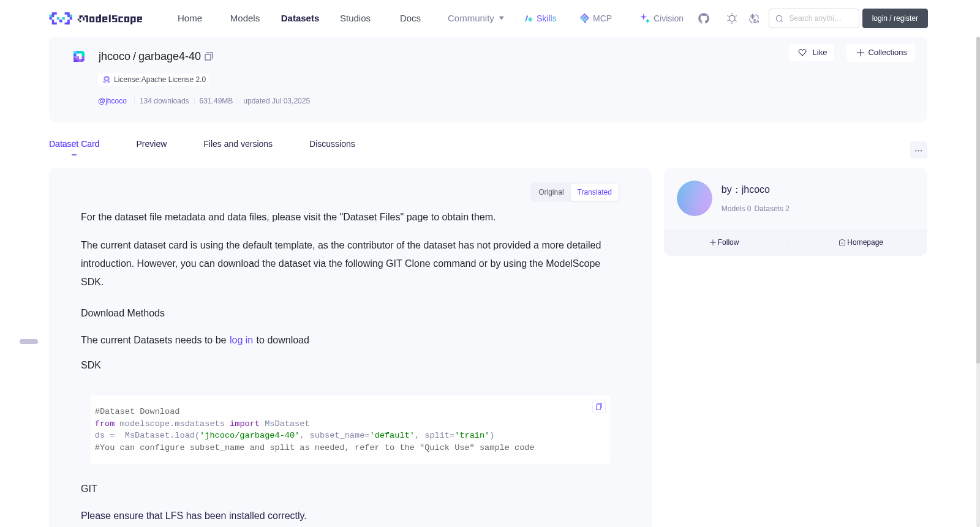Screen dimensions: 980x527
Task: Click the log in link
Action: pyautogui.click(x=241, y=340)
